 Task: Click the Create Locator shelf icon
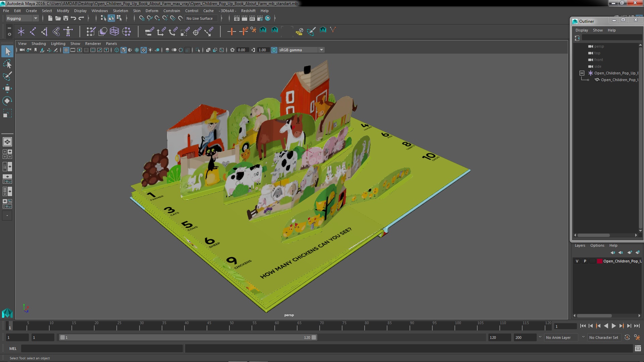point(21,32)
